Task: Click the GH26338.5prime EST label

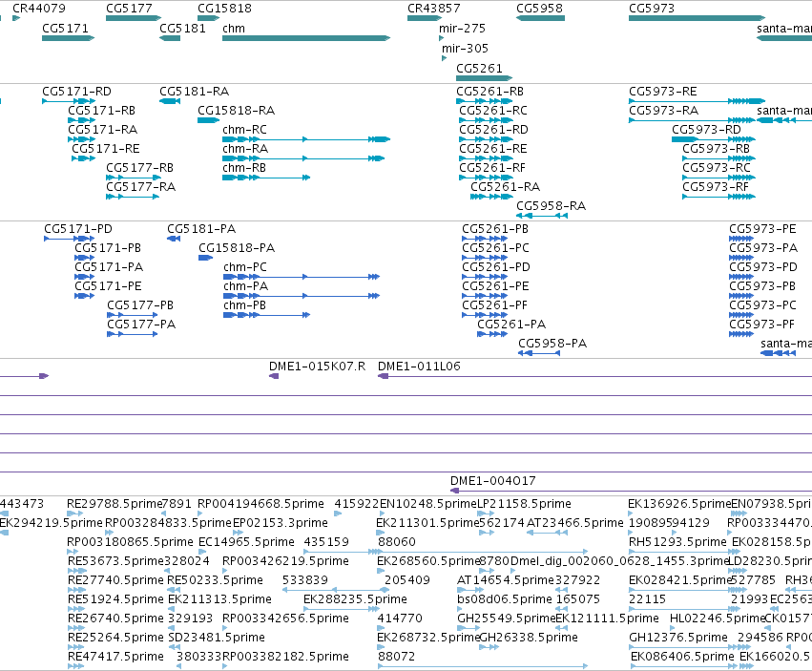Action: tap(529, 638)
